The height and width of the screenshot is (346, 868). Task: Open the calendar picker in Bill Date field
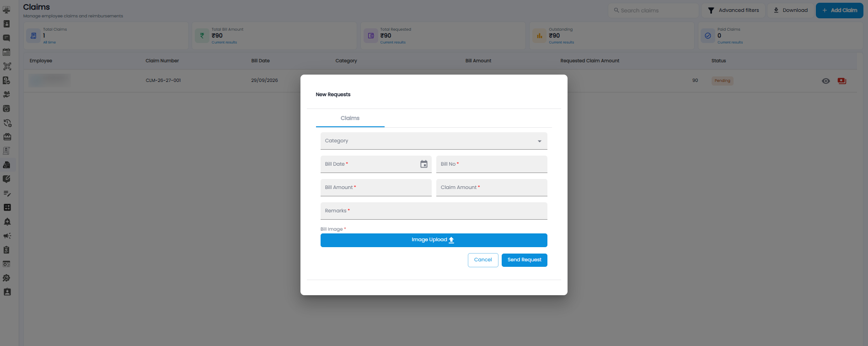click(424, 164)
